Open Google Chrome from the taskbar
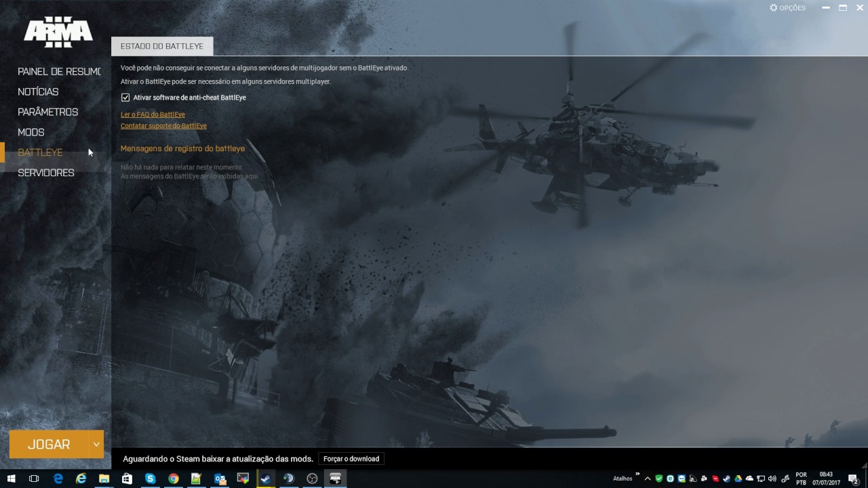 pos(174,479)
